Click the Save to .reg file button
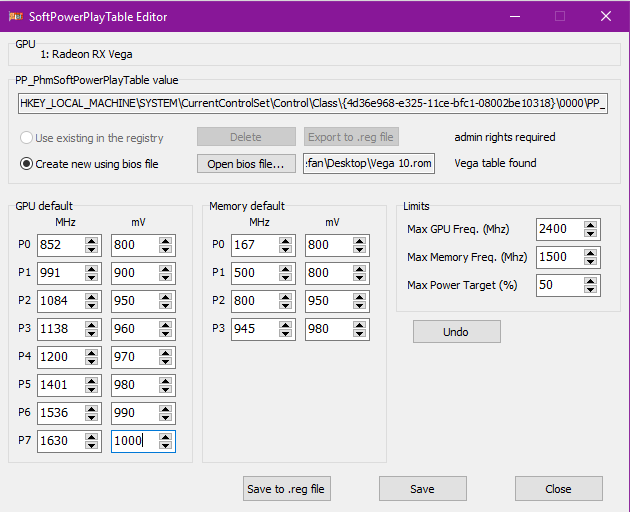This screenshot has height=512, width=630. click(x=286, y=489)
